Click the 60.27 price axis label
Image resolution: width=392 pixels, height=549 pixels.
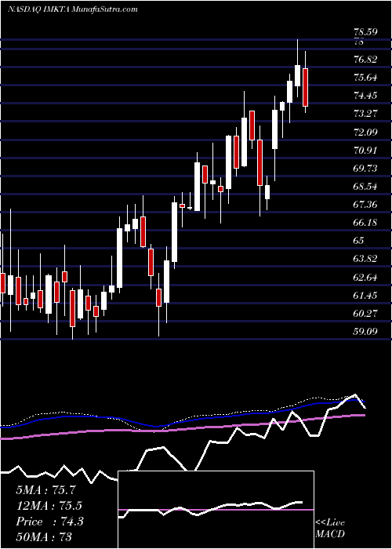click(x=365, y=314)
